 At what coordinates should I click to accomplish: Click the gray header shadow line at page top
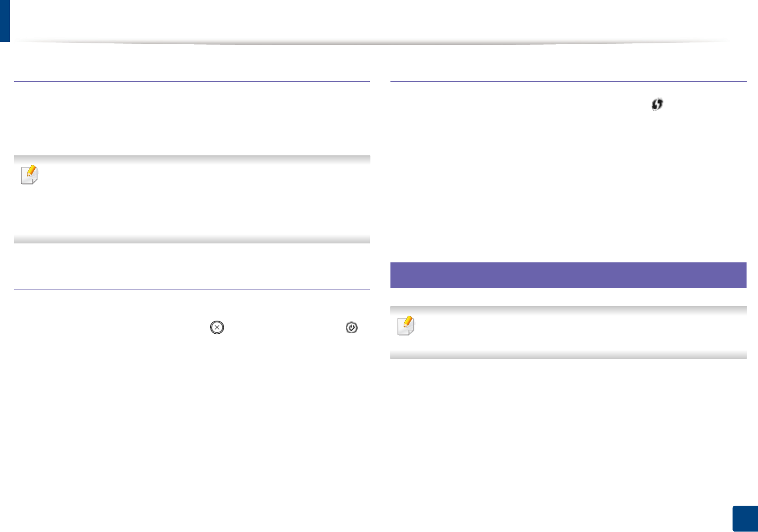pyautogui.click(x=370, y=43)
